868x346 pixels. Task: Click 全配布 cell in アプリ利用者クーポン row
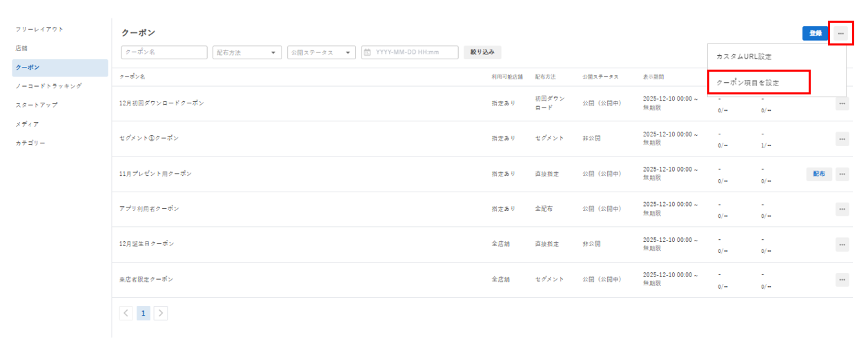coord(544,209)
